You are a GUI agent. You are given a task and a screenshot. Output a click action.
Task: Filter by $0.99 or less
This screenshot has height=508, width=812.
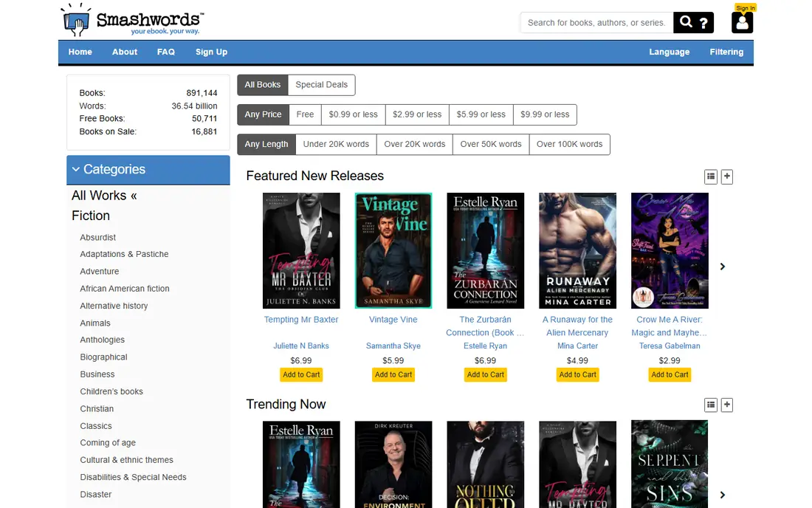pos(353,114)
